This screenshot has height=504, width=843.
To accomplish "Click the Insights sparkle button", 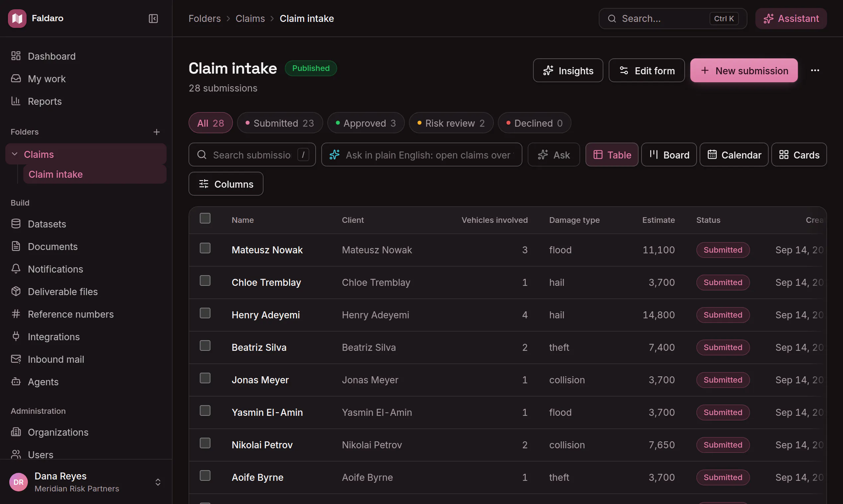I will pos(568,70).
